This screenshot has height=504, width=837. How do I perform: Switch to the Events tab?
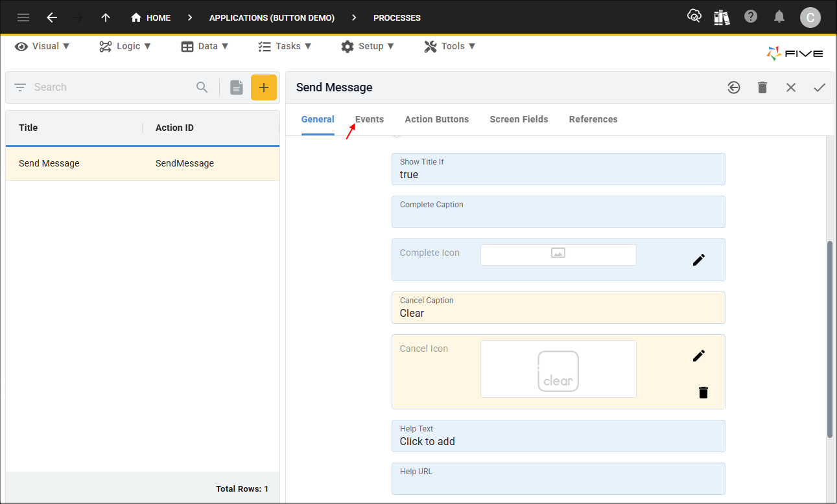pyautogui.click(x=370, y=119)
